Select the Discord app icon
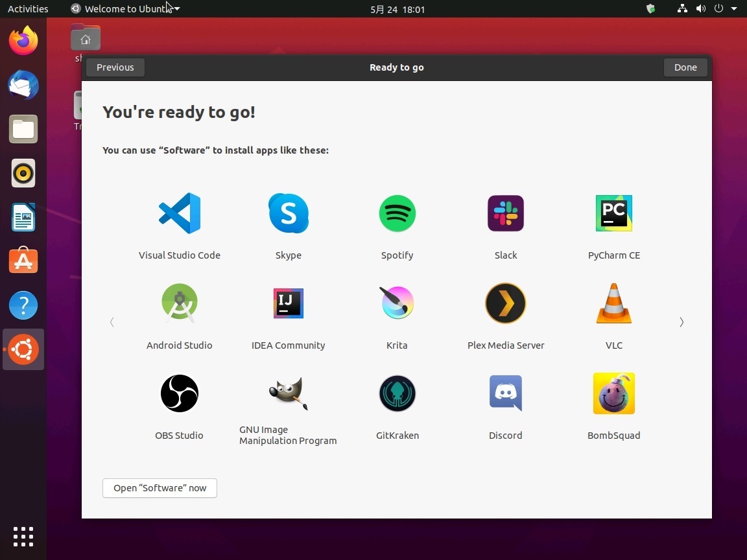747x560 pixels. pos(506,393)
